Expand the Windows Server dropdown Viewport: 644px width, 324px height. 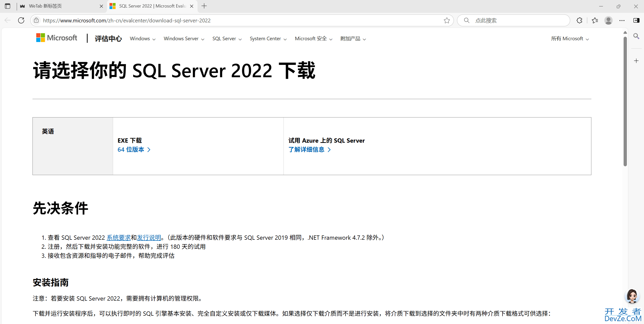pyautogui.click(x=184, y=39)
